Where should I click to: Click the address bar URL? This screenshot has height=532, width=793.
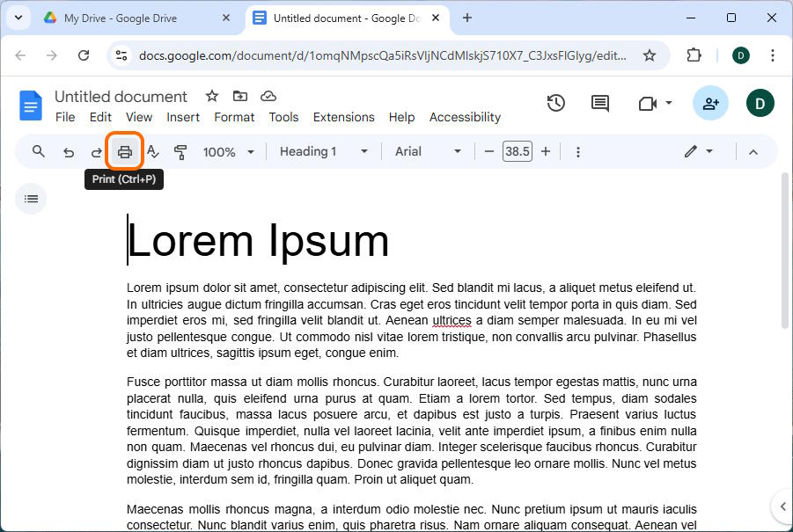[x=382, y=55]
